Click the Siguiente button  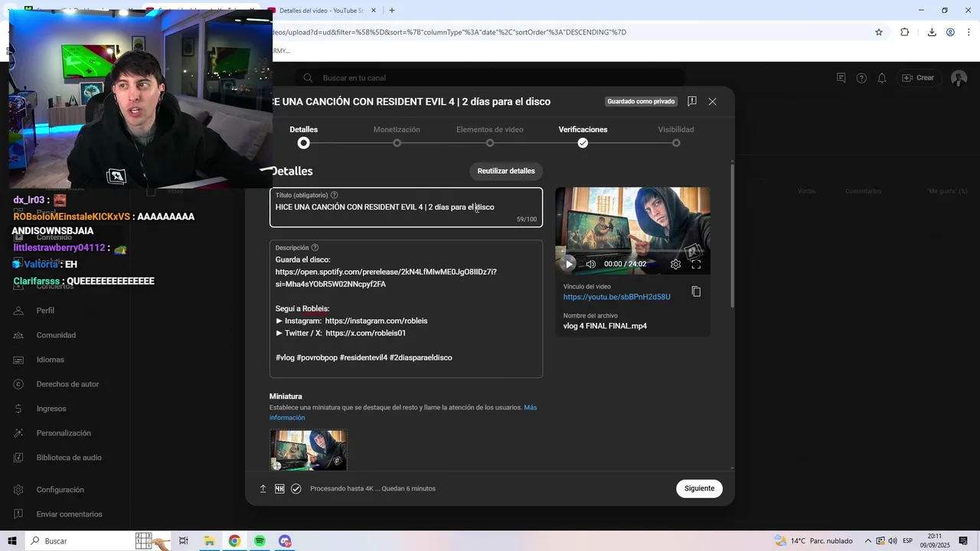point(699,488)
